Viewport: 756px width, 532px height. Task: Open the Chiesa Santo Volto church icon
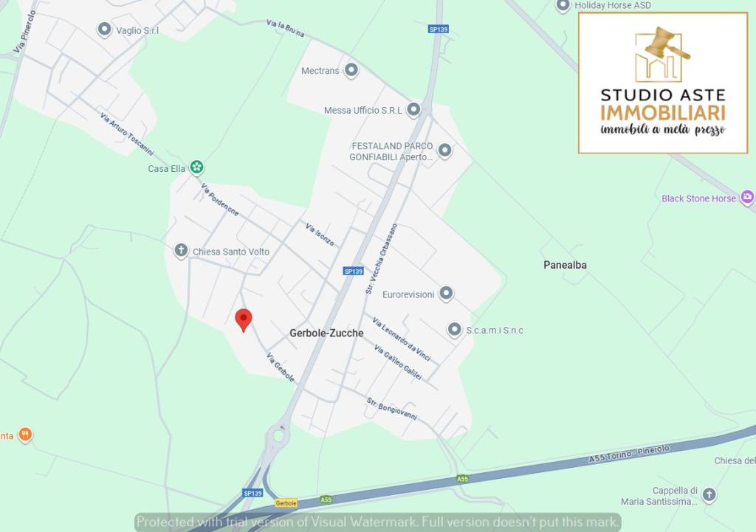coord(181,251)
